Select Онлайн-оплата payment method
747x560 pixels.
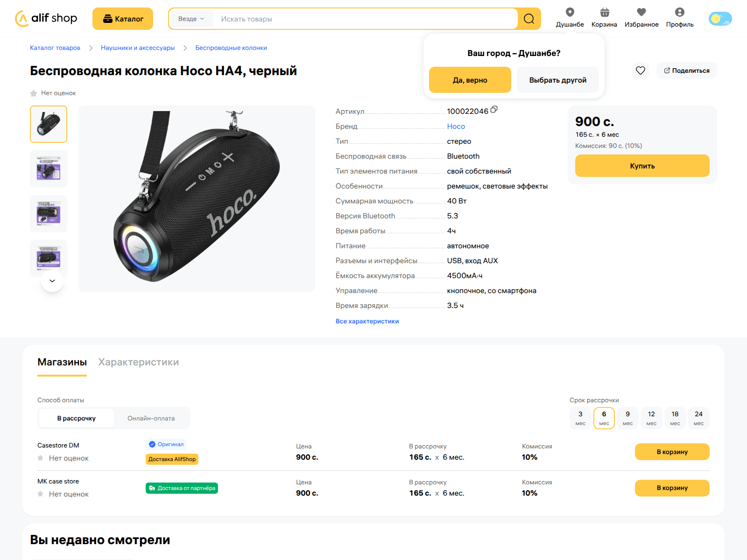[x=151, y=418]
